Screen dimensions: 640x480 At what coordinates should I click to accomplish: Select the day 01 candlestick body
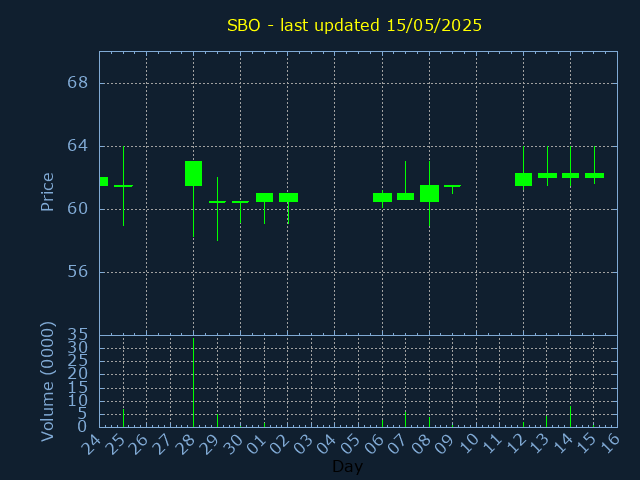tap(264, 198)
